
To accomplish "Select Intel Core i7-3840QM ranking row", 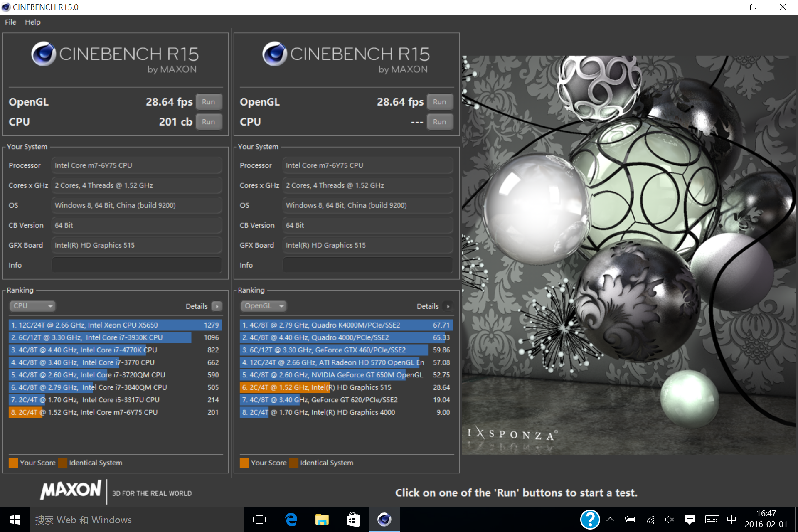I will tap(115, 387).
